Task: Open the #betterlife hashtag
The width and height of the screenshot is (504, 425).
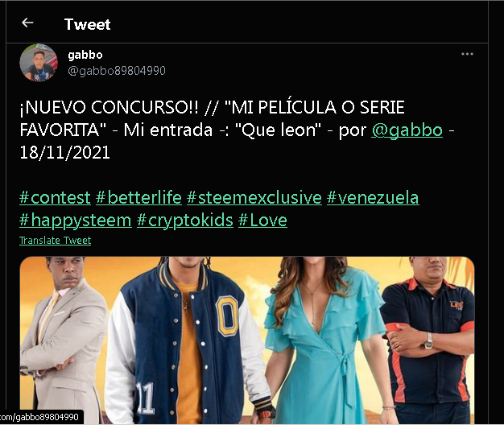Action: click(138, 197)
